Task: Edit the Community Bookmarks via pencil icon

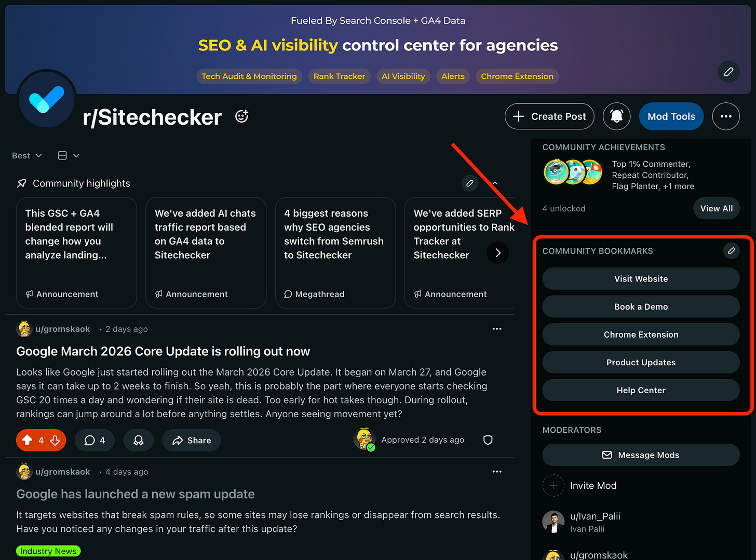Action: tap(732, 251)
